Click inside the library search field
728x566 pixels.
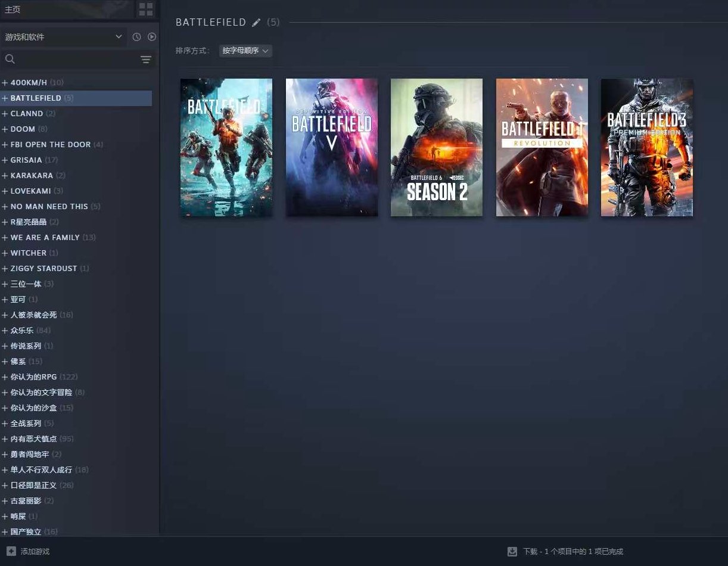tap(77, 60)
